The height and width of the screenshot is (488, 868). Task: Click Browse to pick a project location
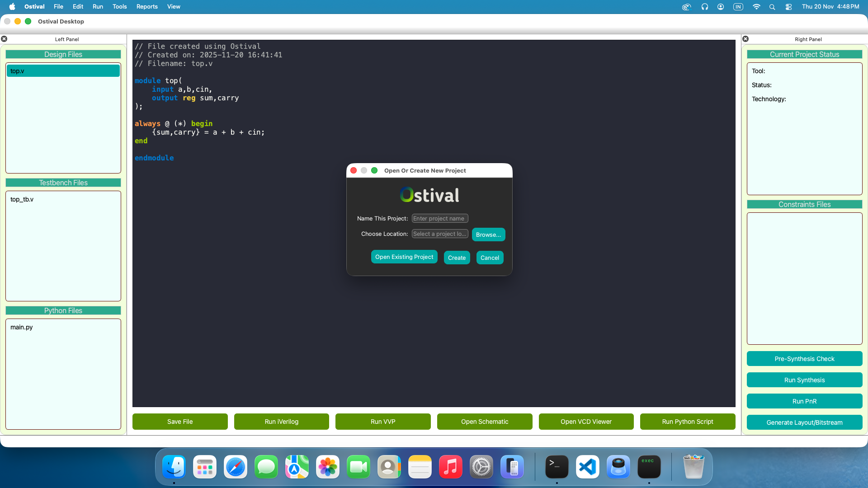(488, 235)
